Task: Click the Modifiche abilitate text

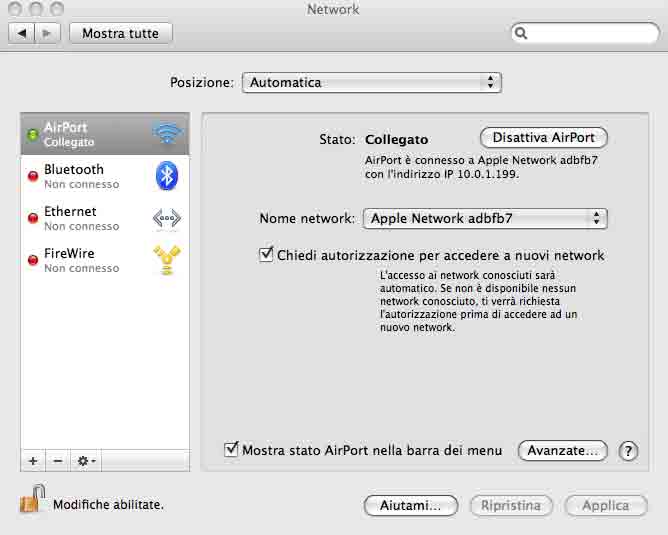Action: pos(108,505)
